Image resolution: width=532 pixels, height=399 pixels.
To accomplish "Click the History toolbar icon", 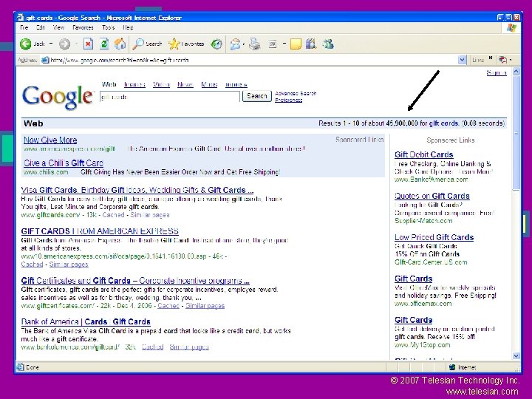I will click(216, 44).
